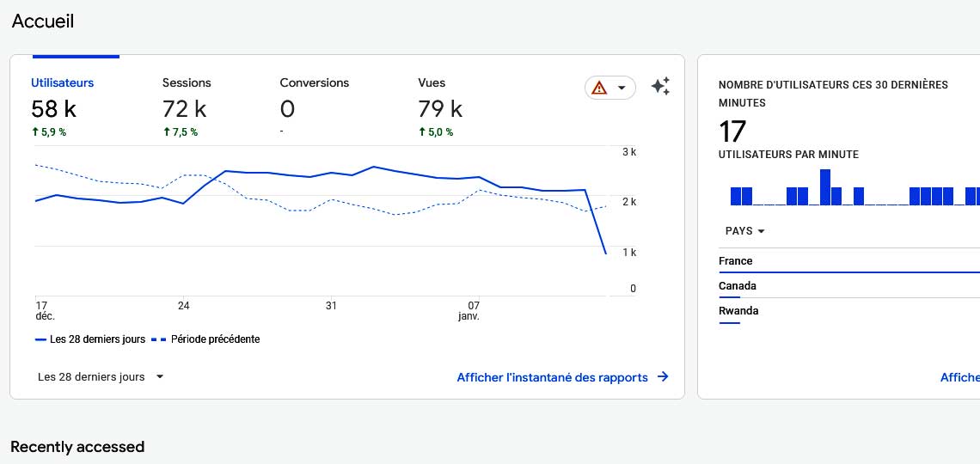Viewport: 980px width, 464px height.
Task: Open the Les 28 derniers jours date dropdown
Action: pos(101,376)
